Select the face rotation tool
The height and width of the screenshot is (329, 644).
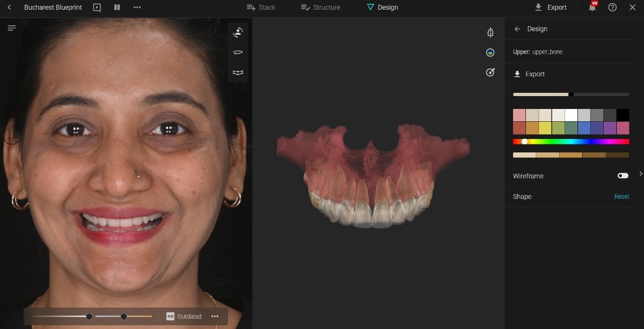[x=238, y=32]
